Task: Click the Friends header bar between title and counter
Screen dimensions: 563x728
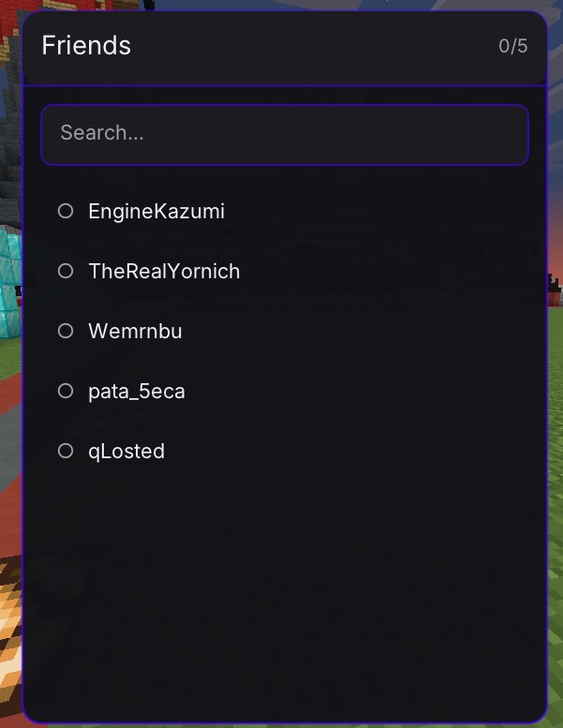Action: tap(309, 46)
